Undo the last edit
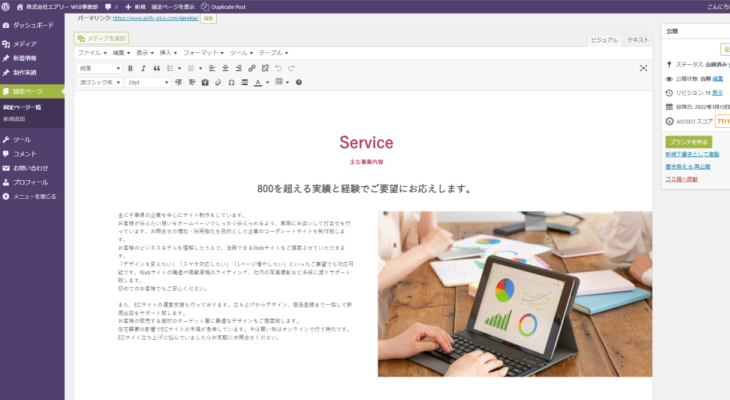Image resolution: width=730 pixels, height=400 pixels. pyautogui.click(x=278, y=68)
